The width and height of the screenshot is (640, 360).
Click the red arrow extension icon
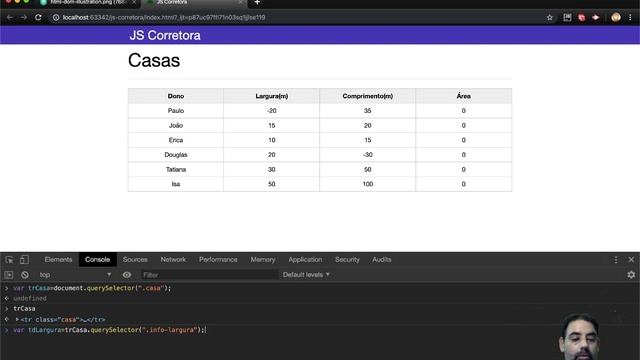tap(596, 18)
